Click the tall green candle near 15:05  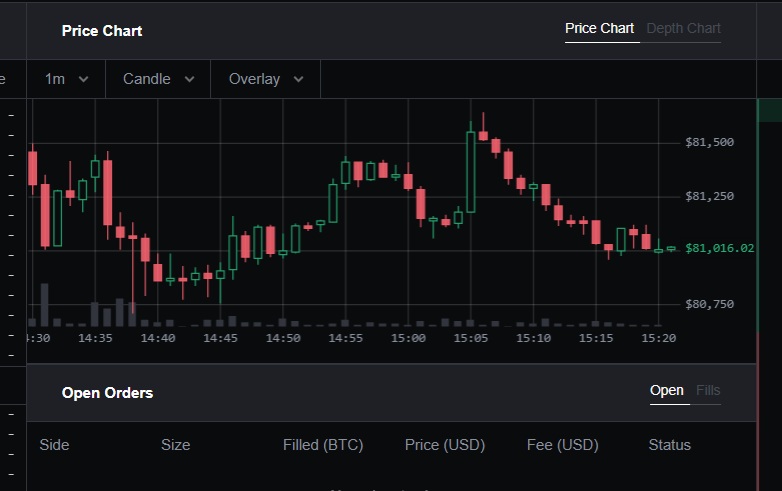pyautogui.click(x=470, y=172)
